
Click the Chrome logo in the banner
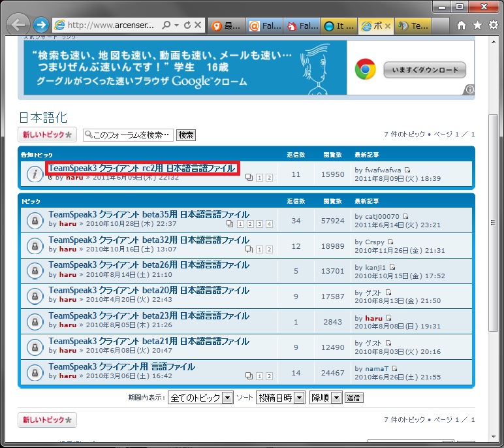(x=365, y=69)
